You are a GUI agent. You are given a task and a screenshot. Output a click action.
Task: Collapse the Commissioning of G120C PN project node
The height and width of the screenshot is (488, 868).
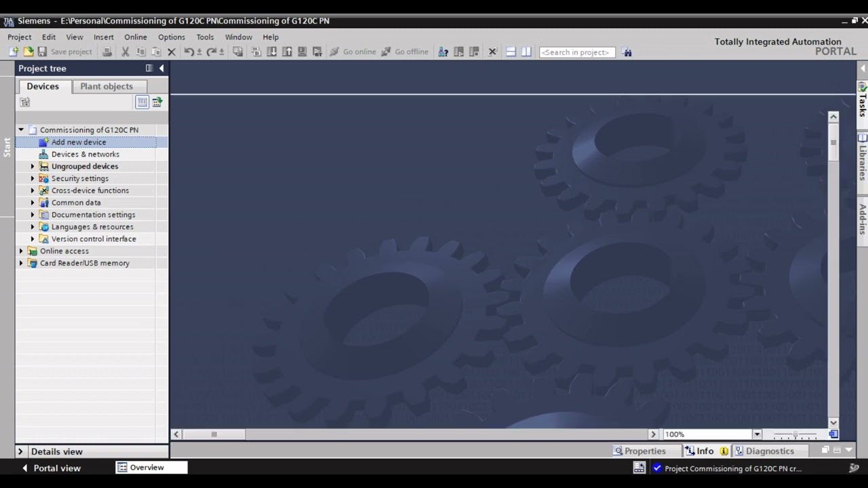tap(21, 129)
